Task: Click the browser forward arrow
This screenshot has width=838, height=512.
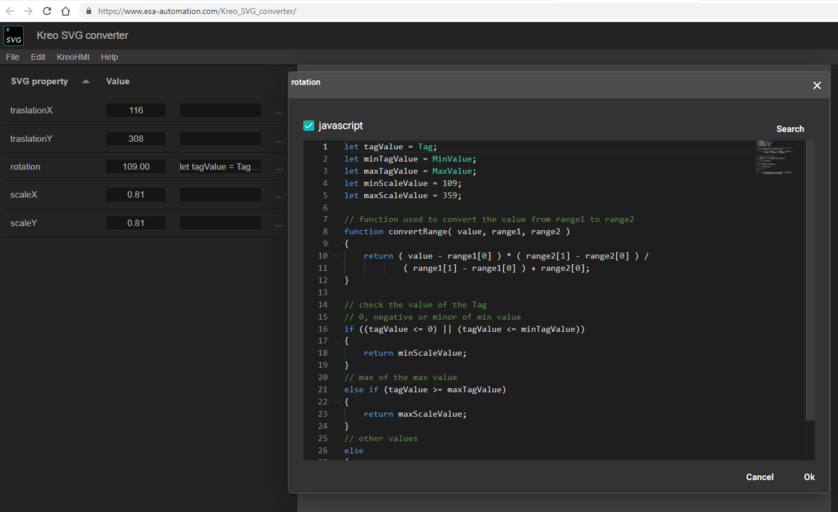Action: tap(28, 11)
